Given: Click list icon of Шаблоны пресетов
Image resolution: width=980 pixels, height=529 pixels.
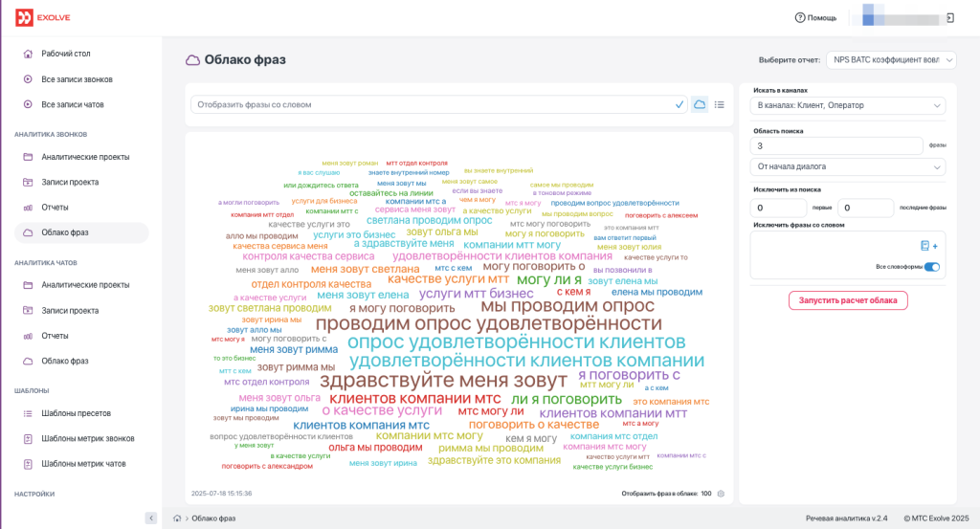Looking at the screenshot, I should [x=28, y=413].
